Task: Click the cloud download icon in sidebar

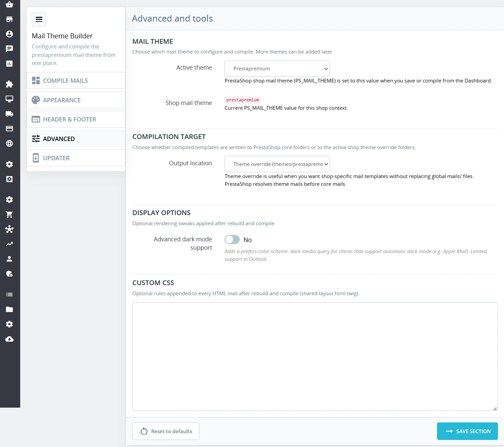Action: click(x=9, y=339)
